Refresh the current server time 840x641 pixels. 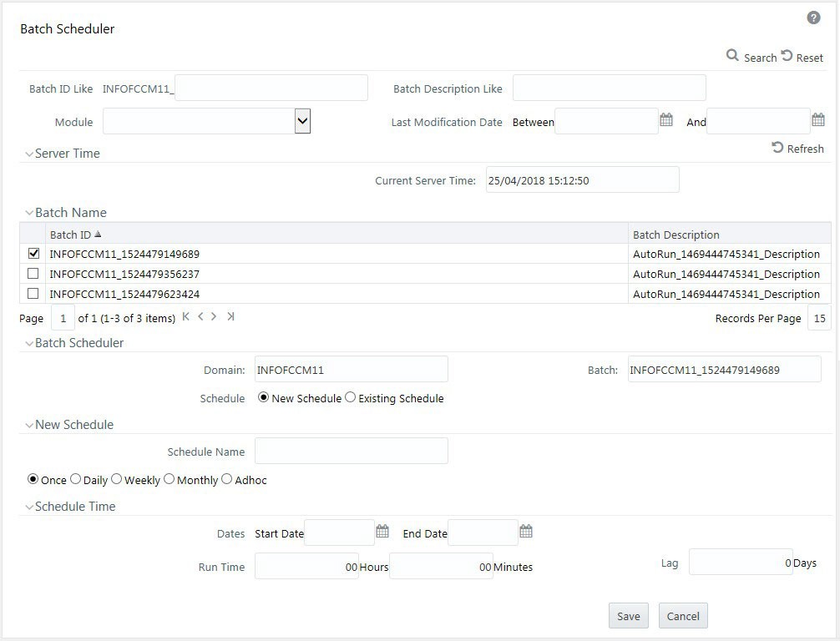[x=797, y=148]
